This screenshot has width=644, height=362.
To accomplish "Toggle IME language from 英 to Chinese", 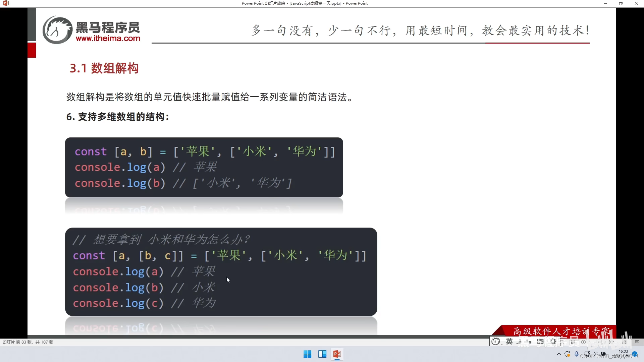I will (509, 342).
